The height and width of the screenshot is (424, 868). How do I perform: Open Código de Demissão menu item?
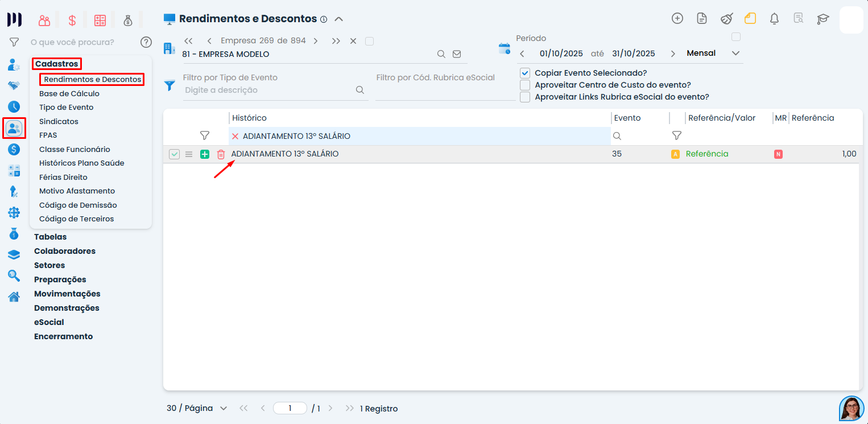78,205
